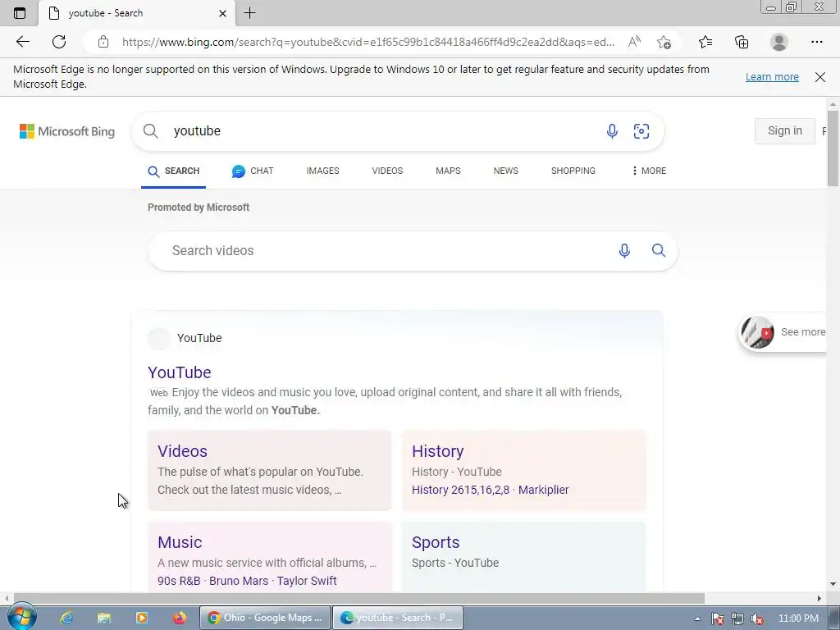Go back with the back arrow
The width and height of the screenshot is (840, 630).
(22, 42)
